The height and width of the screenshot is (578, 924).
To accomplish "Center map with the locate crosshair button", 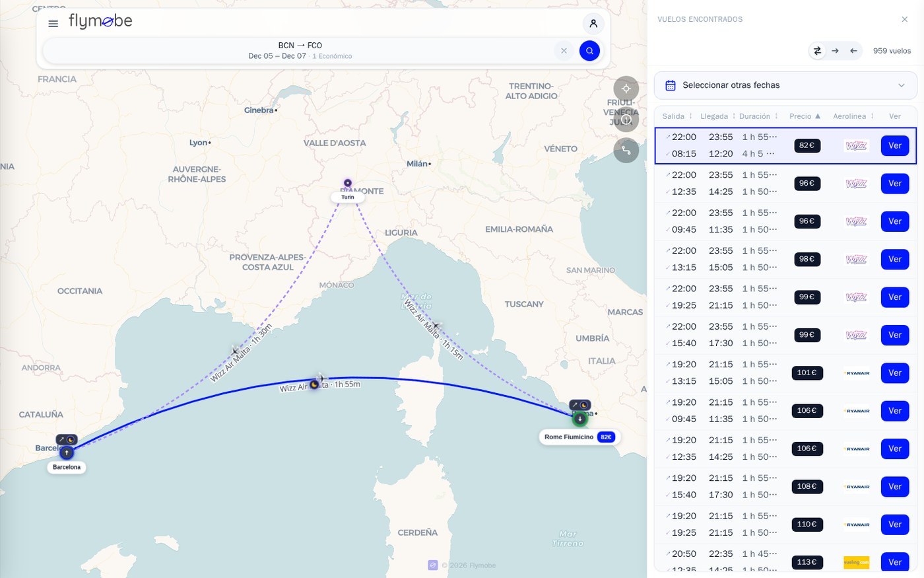I will pyautogui.click(x=626, y=89).
